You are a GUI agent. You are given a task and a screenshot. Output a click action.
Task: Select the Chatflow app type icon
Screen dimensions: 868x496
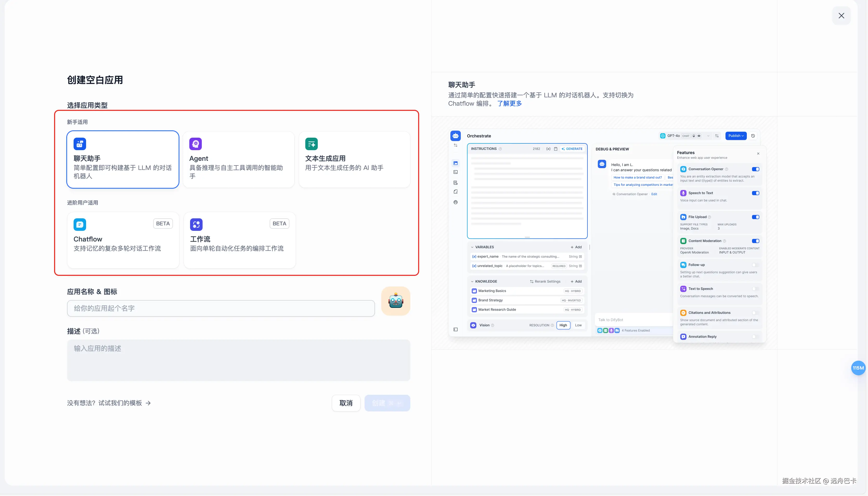pos(80,225)
